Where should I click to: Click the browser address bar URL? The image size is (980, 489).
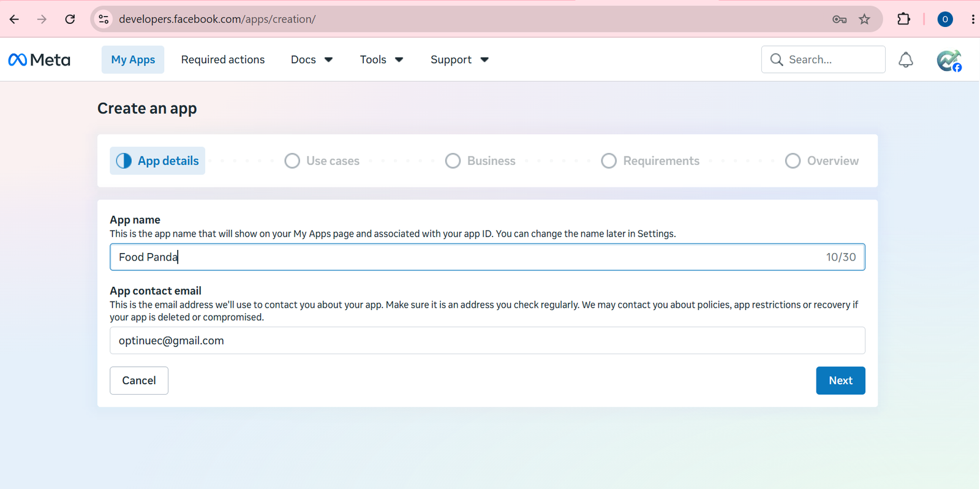217,19
